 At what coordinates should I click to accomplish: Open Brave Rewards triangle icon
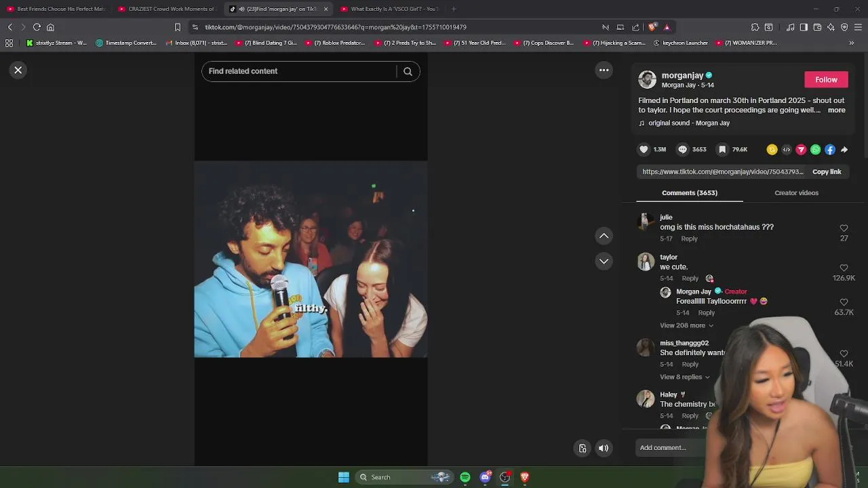(x=667, y=27)
